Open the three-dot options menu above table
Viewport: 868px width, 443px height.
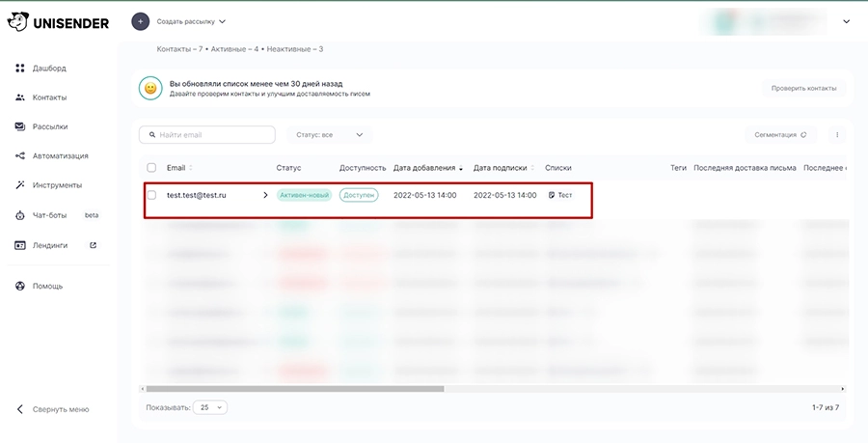coord(836,135)
